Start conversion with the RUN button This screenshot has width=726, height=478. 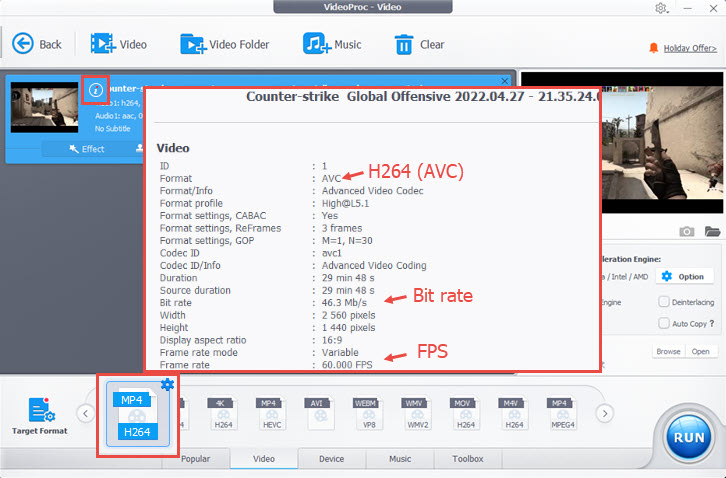tap(689, 437)
